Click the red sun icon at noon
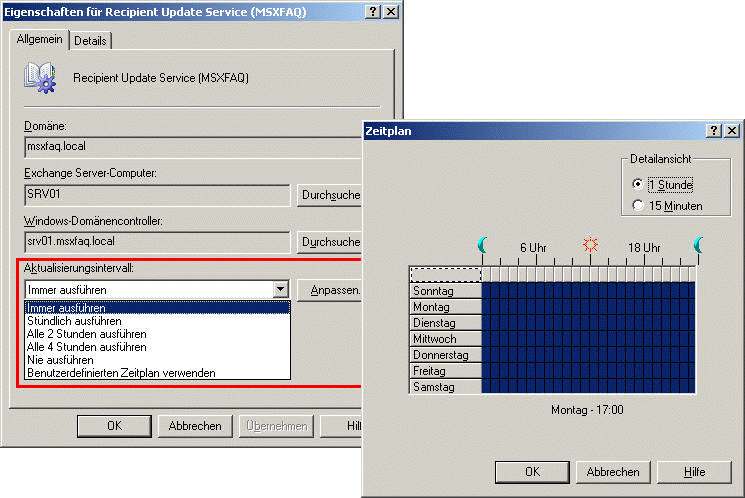Image resolution: width=745 pixels, height=498 pixels. click(x=590, y=244)
